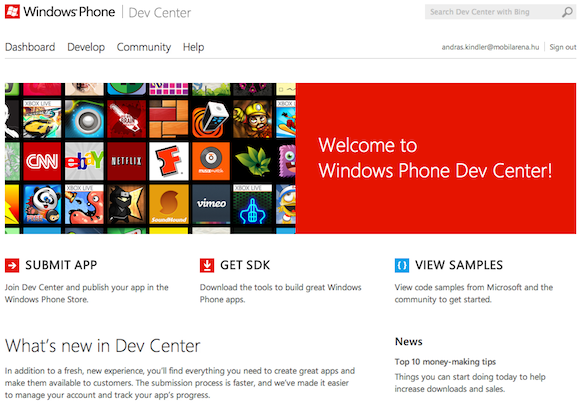Select the ninja game app tile
Image resolution: width=580 pixels, height=404 pixels.
click(127, 204)
